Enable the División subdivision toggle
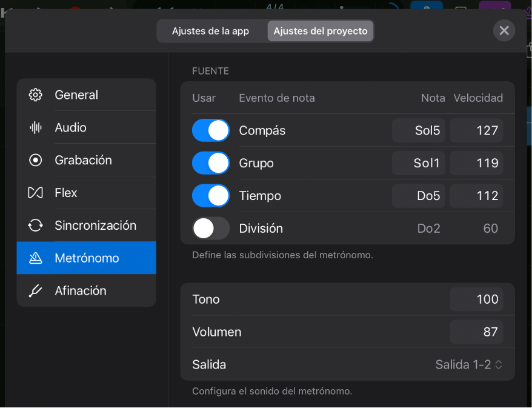 pos(210,229)
